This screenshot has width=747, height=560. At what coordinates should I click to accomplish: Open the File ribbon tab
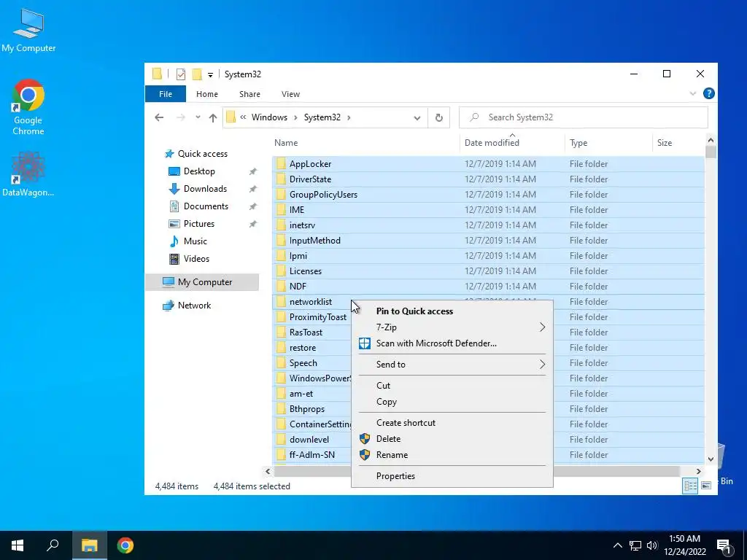(x=166, y=94)
